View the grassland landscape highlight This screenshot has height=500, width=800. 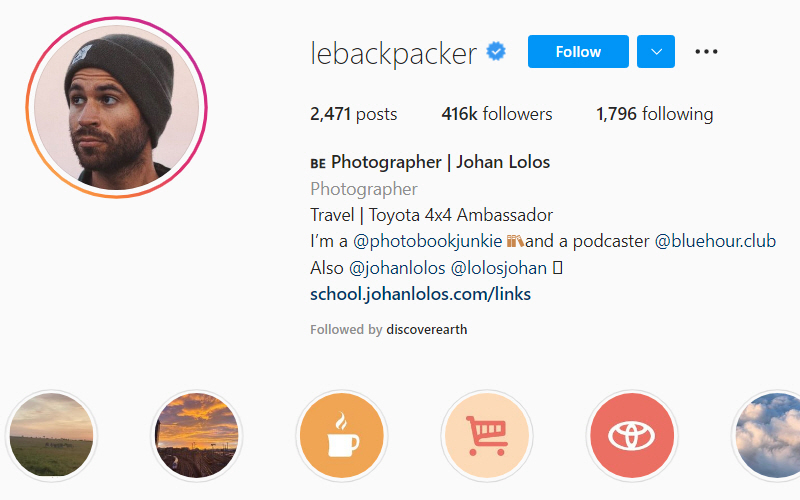(52, 436)
